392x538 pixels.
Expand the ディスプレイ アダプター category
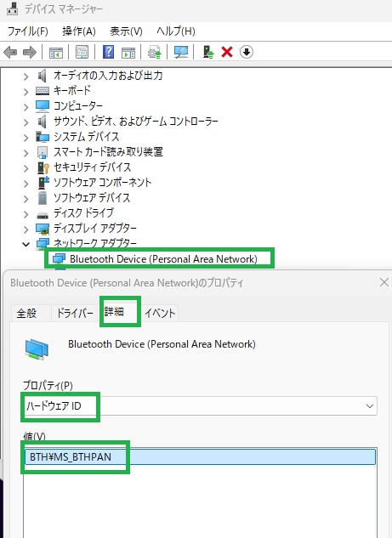tap(26, 229)
